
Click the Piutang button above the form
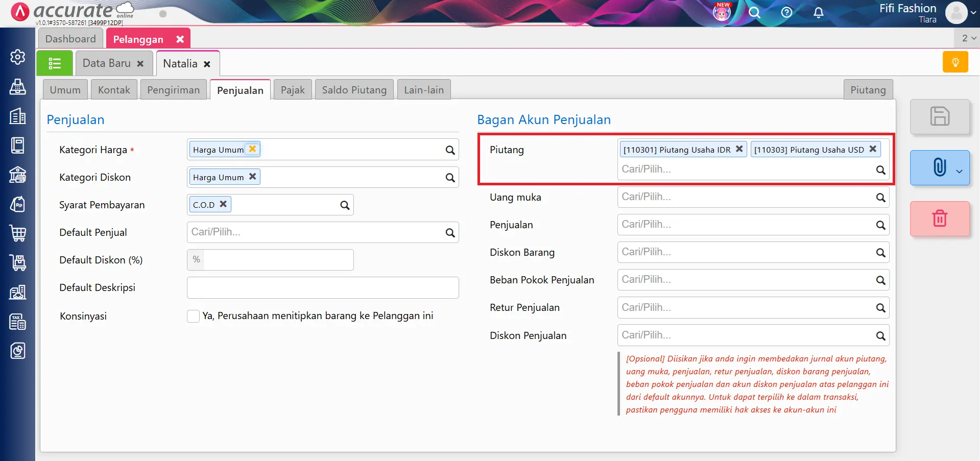868,89
